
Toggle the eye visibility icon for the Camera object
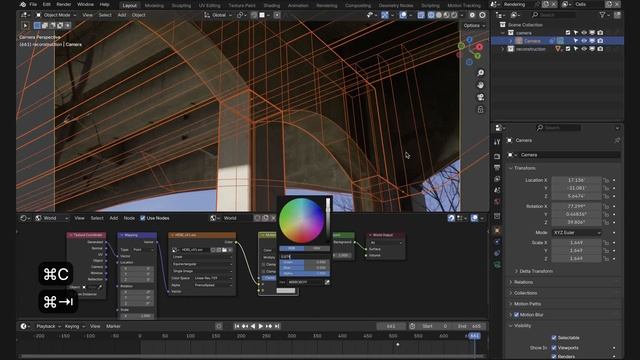click(584, 41)
